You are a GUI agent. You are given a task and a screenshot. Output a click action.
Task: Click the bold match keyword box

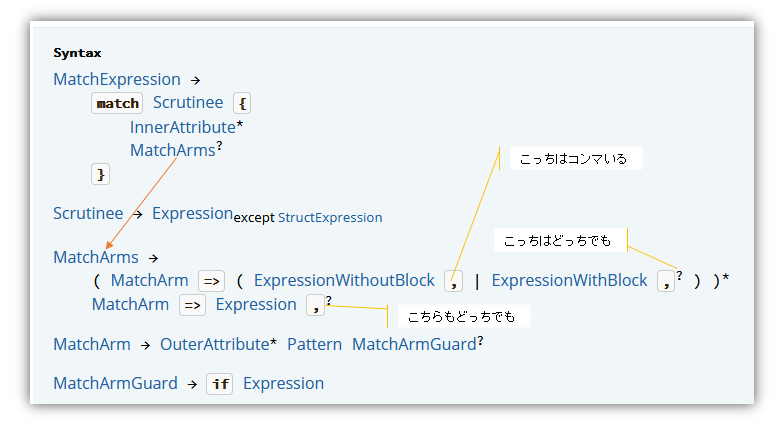coord(118,103)
